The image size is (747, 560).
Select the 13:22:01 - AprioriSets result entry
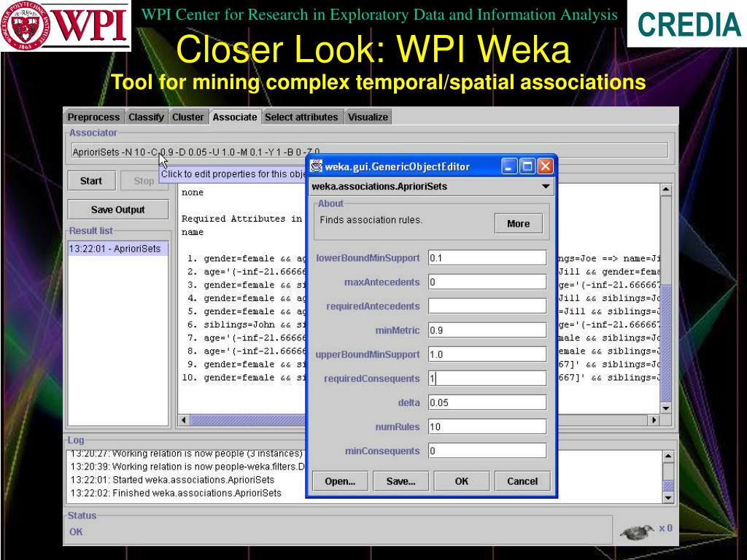point(118,249)
